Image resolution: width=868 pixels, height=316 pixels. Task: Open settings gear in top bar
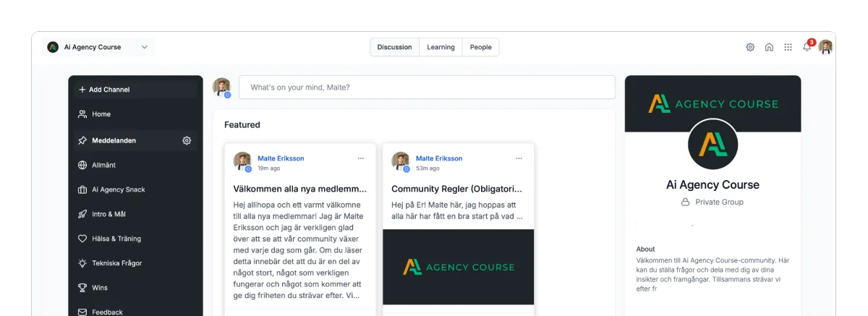tap(750, 47)
